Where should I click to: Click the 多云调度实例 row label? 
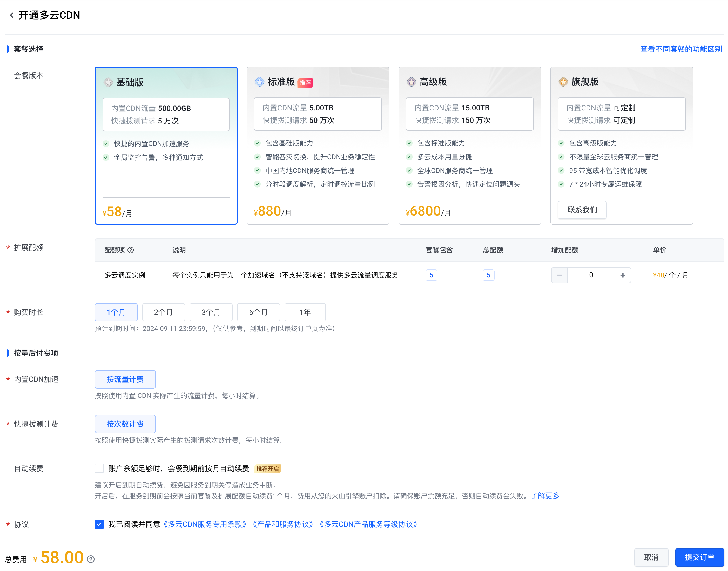click(125, 275)
